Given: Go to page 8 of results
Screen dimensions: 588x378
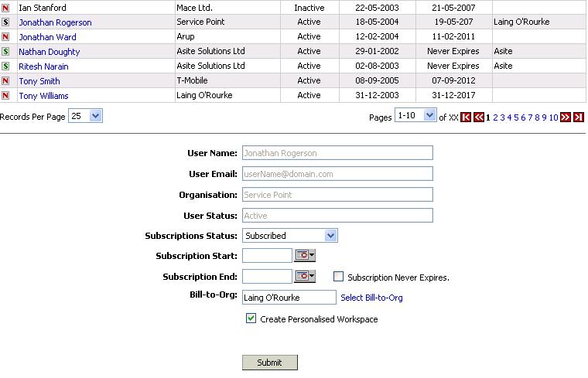Looking at the screenshot, I should pos(537,117).
